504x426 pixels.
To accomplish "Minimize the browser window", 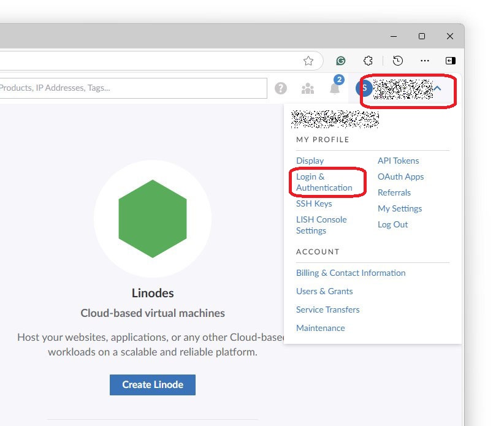I will click(x=394, y=36).
